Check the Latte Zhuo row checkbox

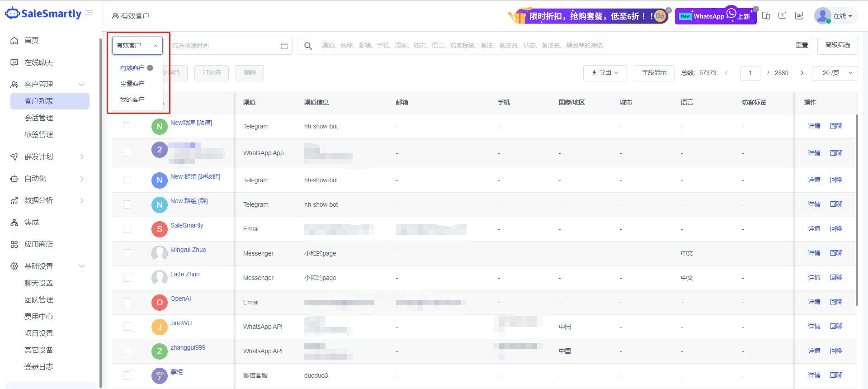127,278
